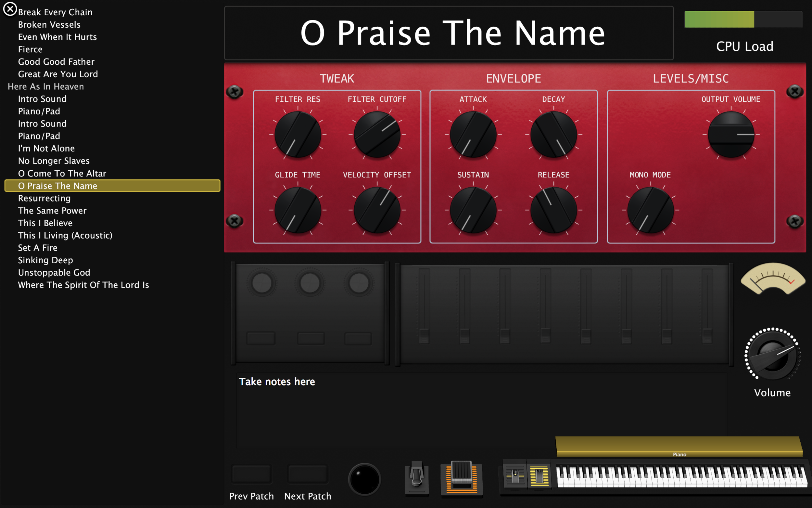Click the first dimmed fader in mixer panel
The height and width of the screenshot is (508, 812).
pyautogui.click(x=424, y=306)
